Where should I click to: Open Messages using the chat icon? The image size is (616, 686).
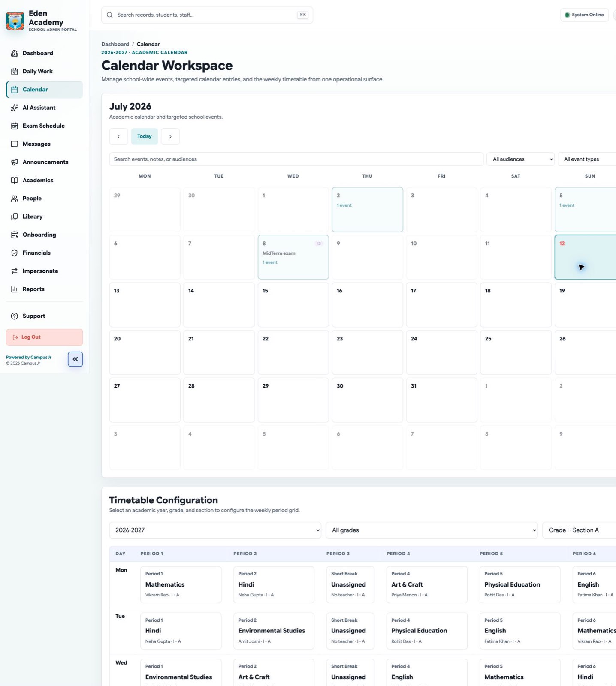click(14, 144)
